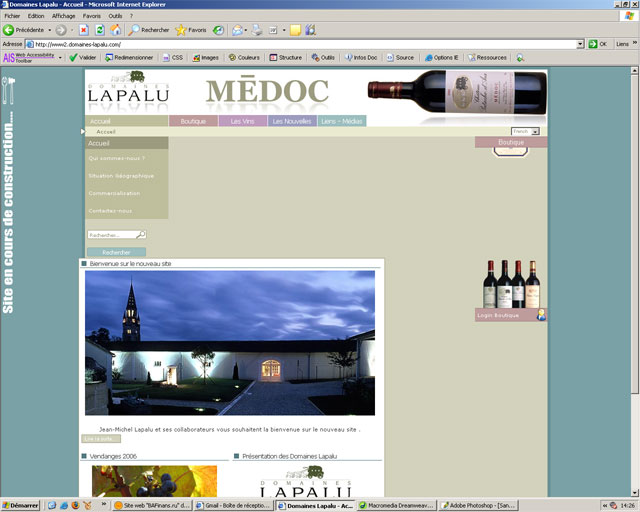Switch to the Boutique site tab
The height and width of the screenshot is (512, 640).
click(x=193, y=121)
